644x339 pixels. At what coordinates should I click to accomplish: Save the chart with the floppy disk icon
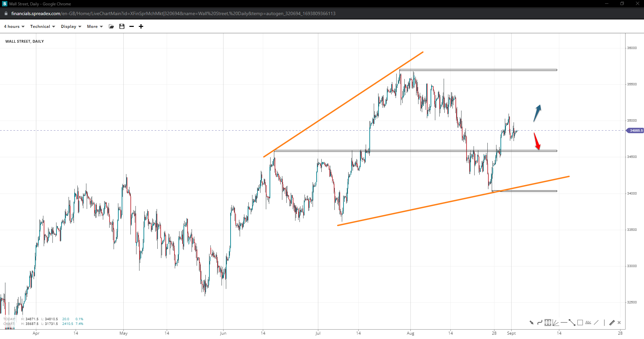(x=122, y=27)
